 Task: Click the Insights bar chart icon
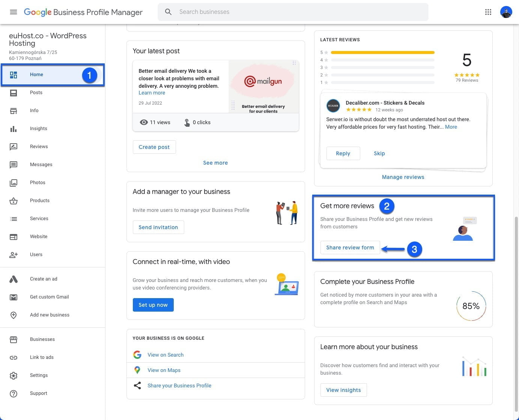tap(14, 129)
